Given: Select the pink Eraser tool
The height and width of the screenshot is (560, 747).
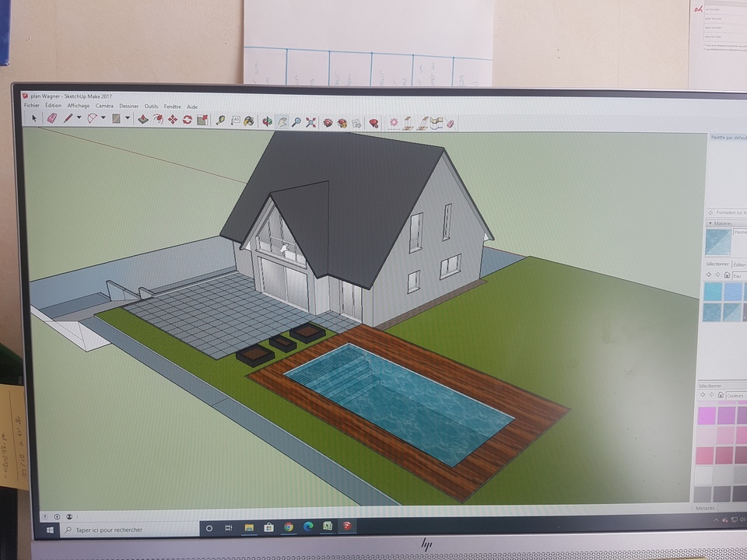Looking at the screenshot, I should pyautogui.click(x=52, y=118).
